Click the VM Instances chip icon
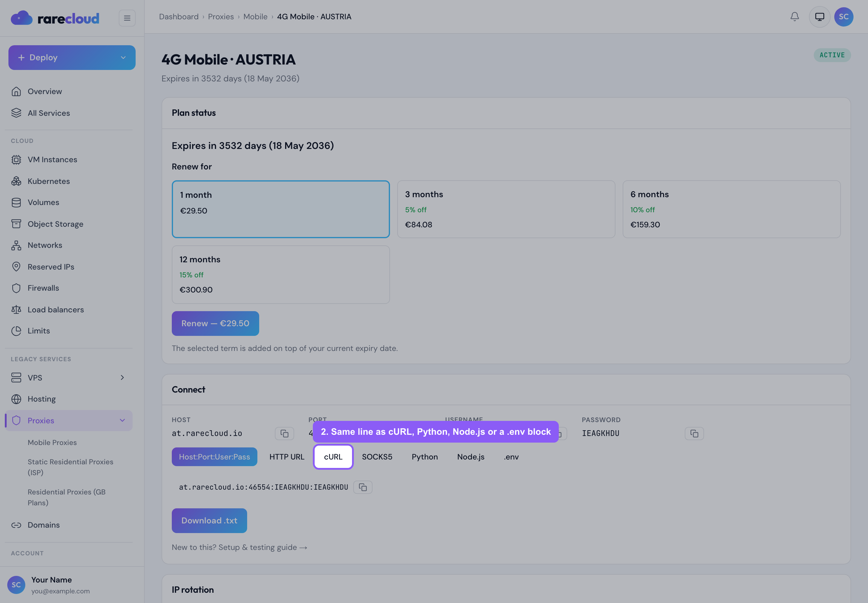The image size is (868, 603). (x=16, y=159)
